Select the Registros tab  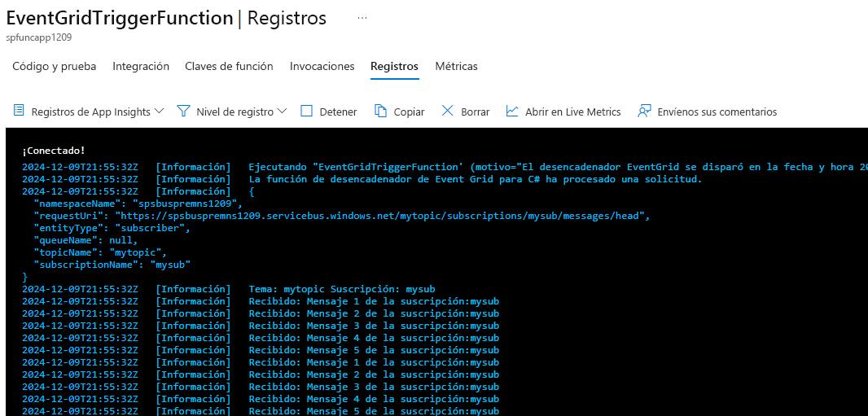tap(394, 67)
